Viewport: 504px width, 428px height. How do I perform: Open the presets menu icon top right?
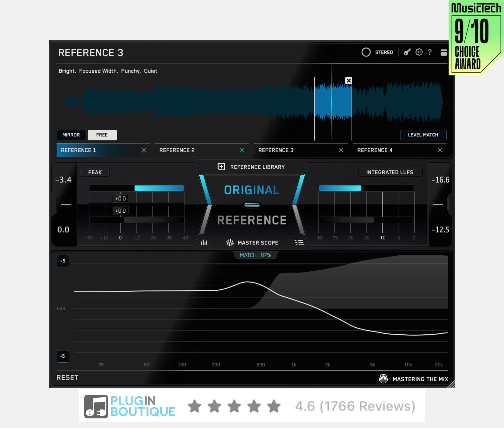pyautogui.click(x=444, y=52)
